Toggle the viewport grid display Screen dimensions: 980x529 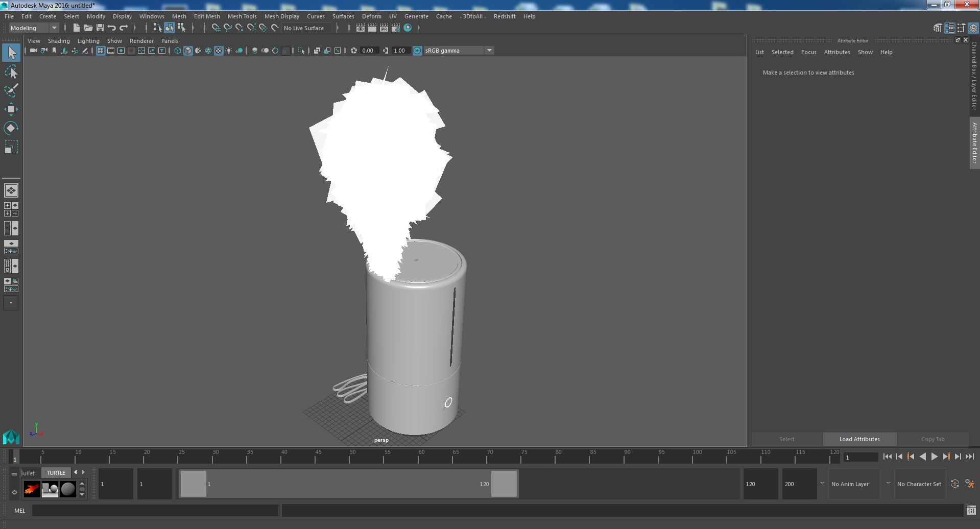[101, 51]
